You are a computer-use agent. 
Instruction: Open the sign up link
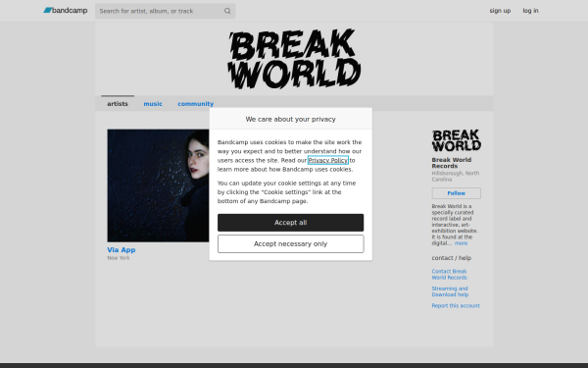click(x=500, y=11)
